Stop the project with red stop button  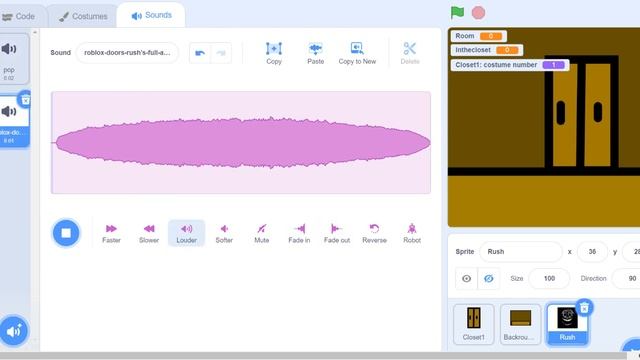pos(478,13)
